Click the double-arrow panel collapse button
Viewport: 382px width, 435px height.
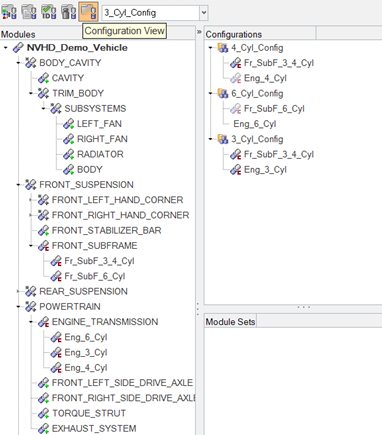click(x=199, y=32)
